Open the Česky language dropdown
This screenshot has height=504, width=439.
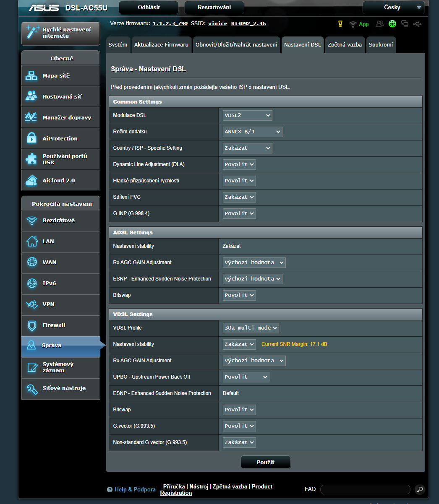(x=394, y=8)
